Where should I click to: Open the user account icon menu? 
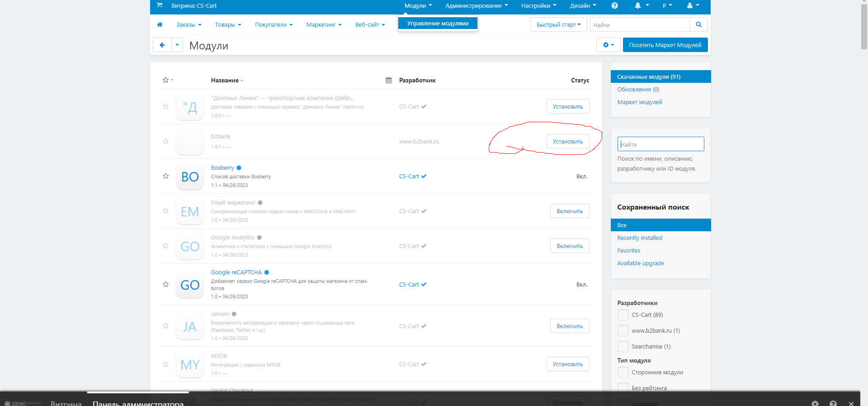[x=692, y=5]
